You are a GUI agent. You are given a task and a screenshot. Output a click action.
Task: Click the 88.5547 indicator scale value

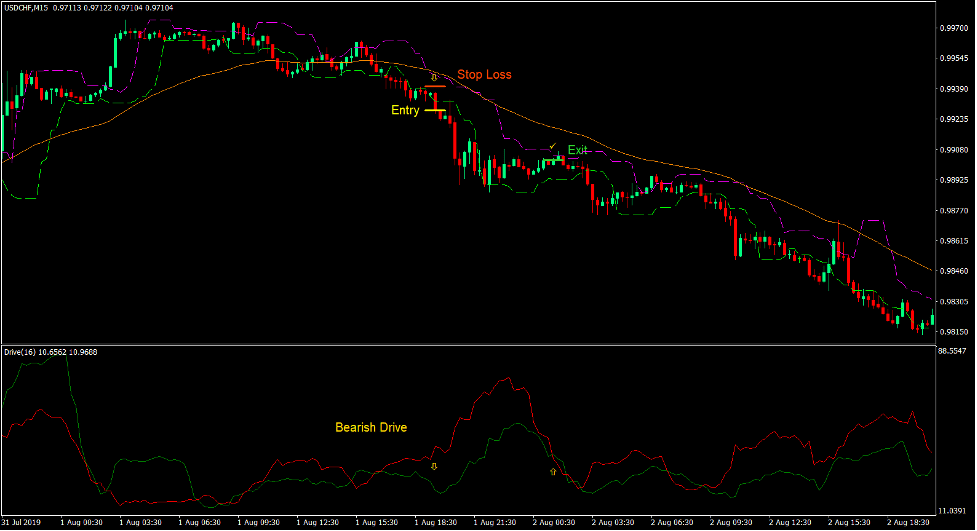click(x=954, y=351)
